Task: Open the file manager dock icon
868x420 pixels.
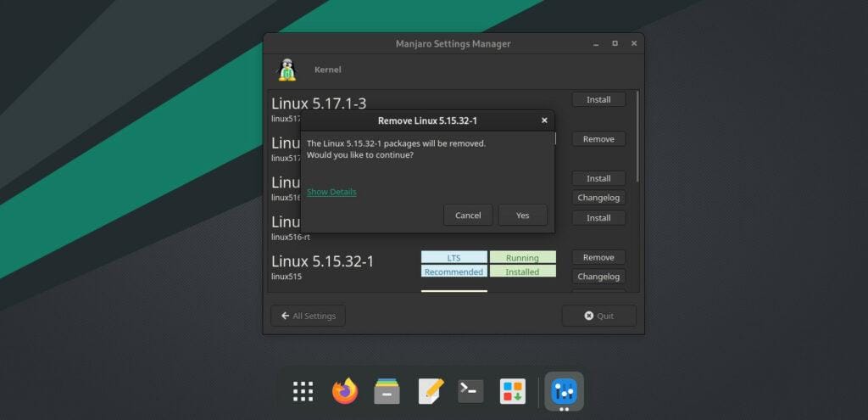Action: [x=387, y=391]
